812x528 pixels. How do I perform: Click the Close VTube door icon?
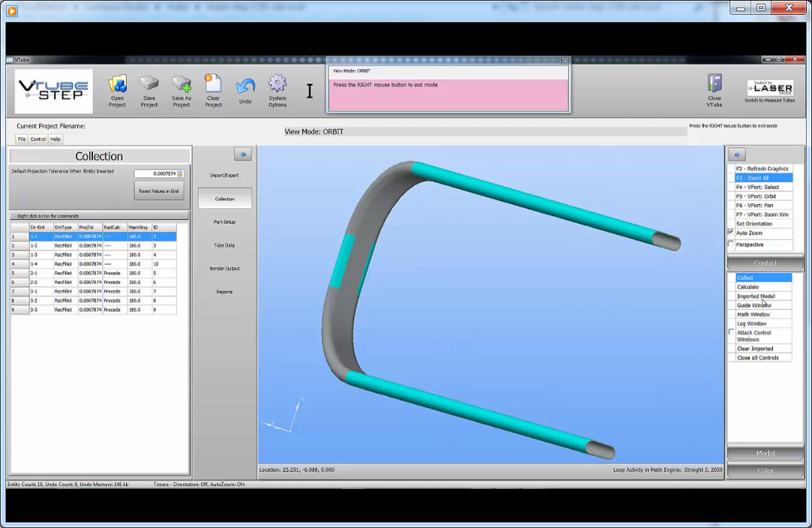click(715, 84)
